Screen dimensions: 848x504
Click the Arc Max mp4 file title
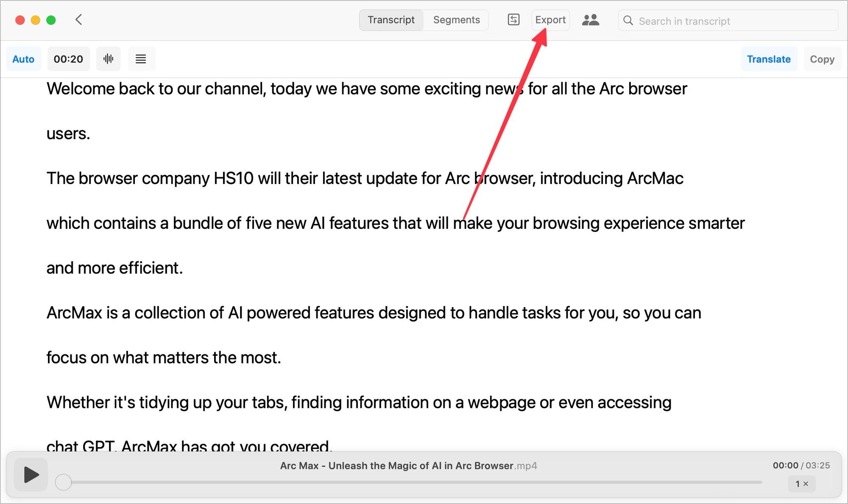pyautogui.click(x=408, y=466)
